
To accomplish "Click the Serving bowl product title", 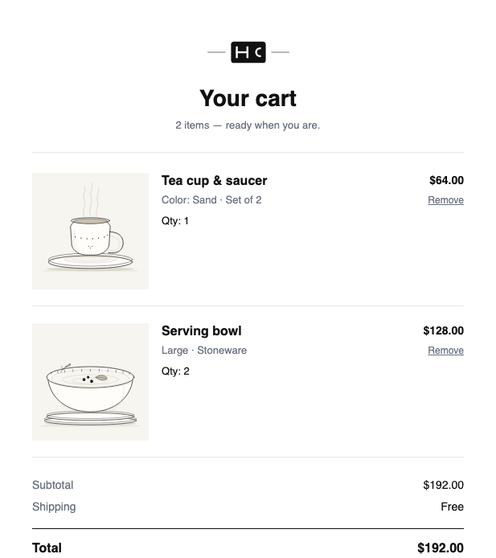I will pos(201,331).
